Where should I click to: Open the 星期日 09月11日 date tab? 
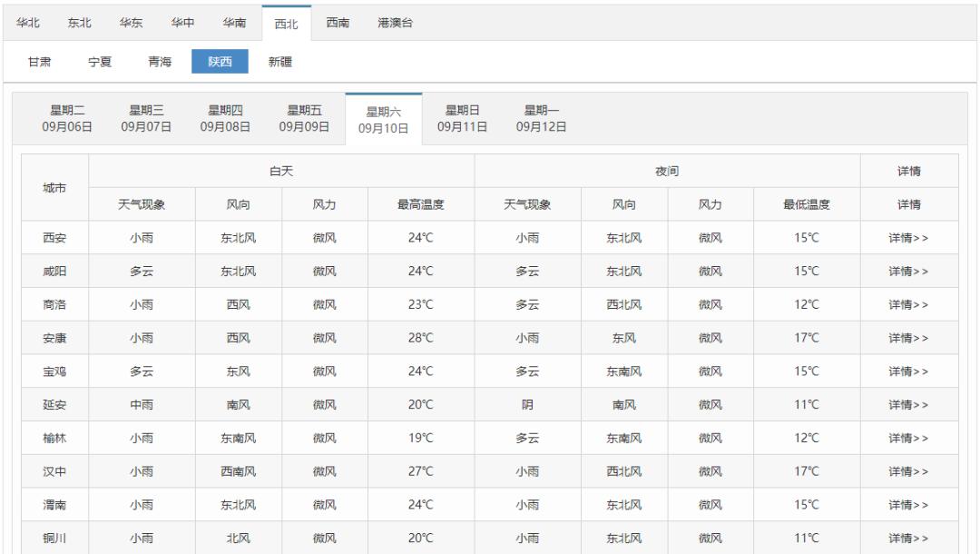pos(463,118)
